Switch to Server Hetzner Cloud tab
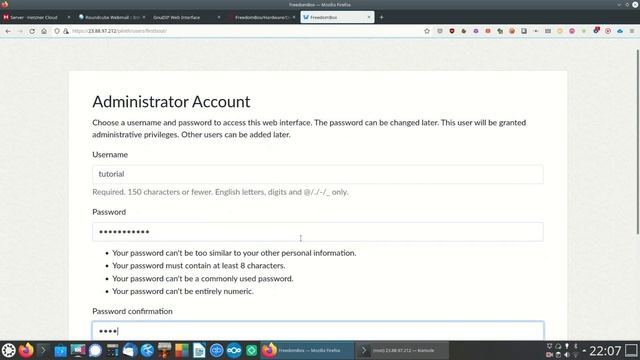The width and height of the screenshot is (640, 360). tap(37, 17)
